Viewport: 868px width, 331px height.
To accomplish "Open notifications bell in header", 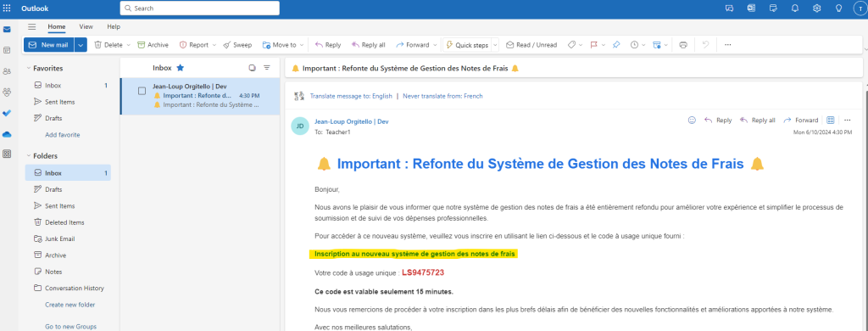I will [795, 8].
